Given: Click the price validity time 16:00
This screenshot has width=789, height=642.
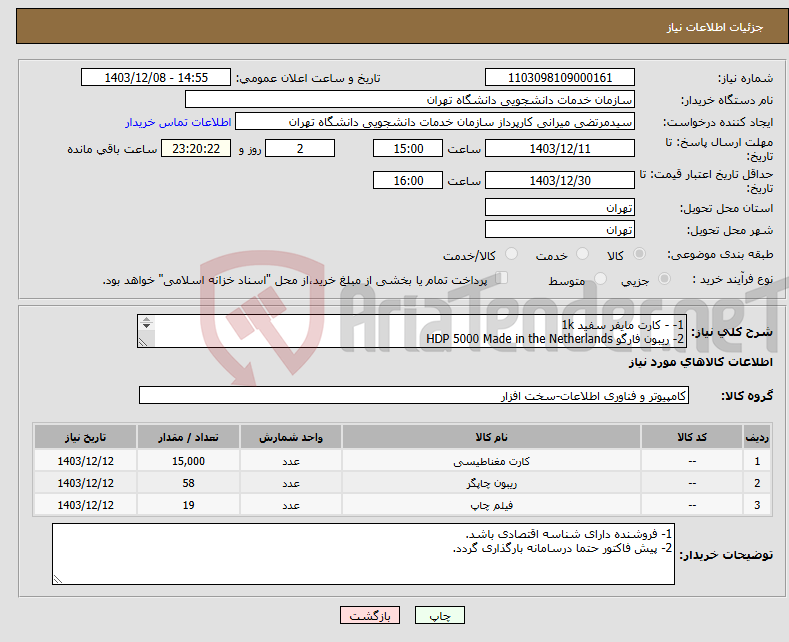Looking at the screenshot, I should click(x=408, y=180).
